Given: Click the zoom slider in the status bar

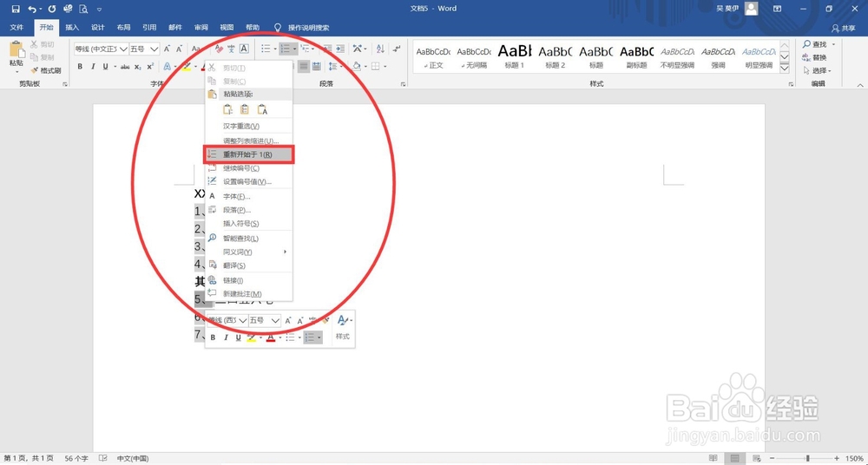Looking at the screenshot, I should [x=808, y=458].
